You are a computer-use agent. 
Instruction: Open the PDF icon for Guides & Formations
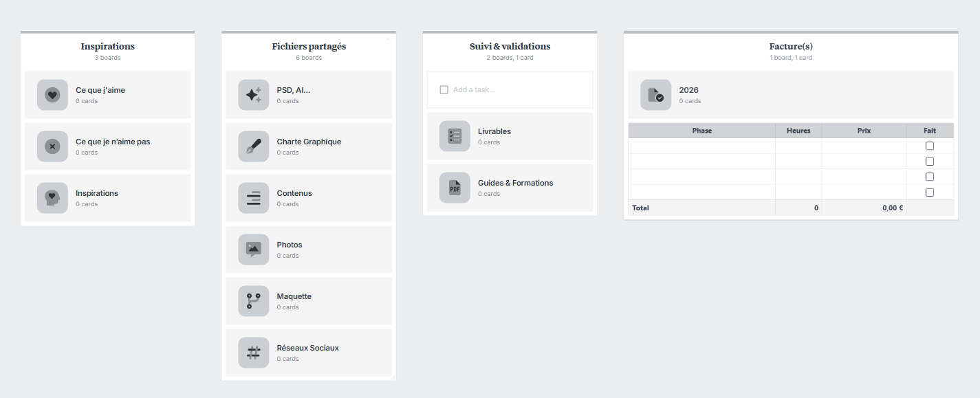(455, 188)
